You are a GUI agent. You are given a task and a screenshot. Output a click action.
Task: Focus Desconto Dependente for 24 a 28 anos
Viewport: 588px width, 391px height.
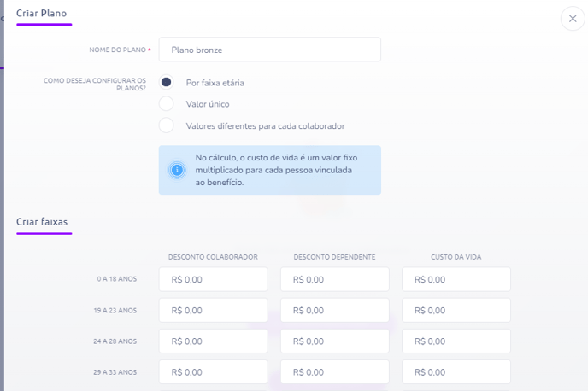click(x=335, y=341)
